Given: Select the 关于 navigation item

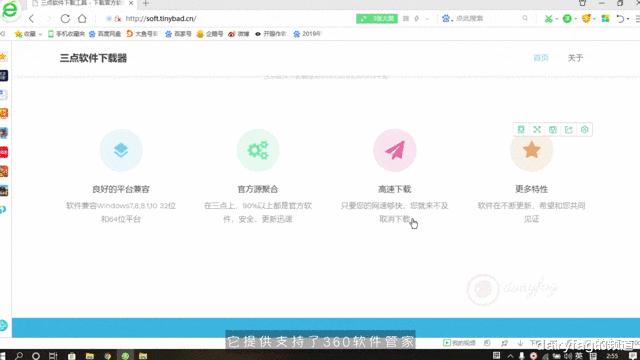Looking at the screenshot, I should point(575,58).
